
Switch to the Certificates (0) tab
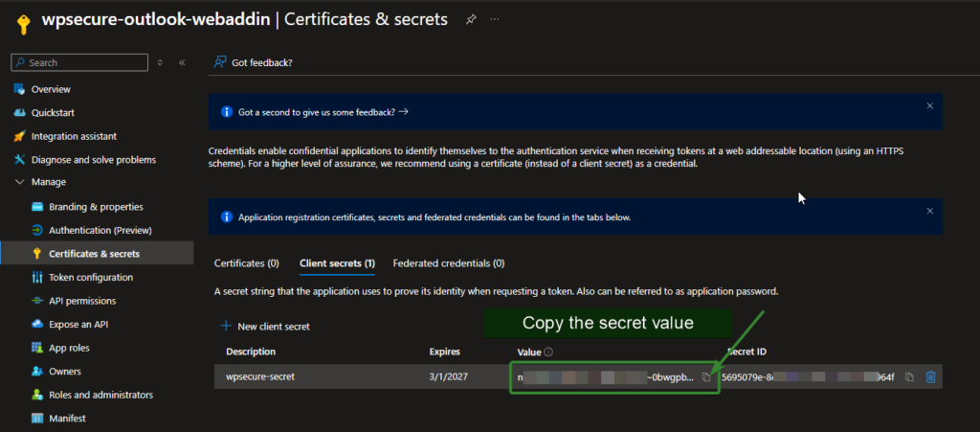click(246, 262)
